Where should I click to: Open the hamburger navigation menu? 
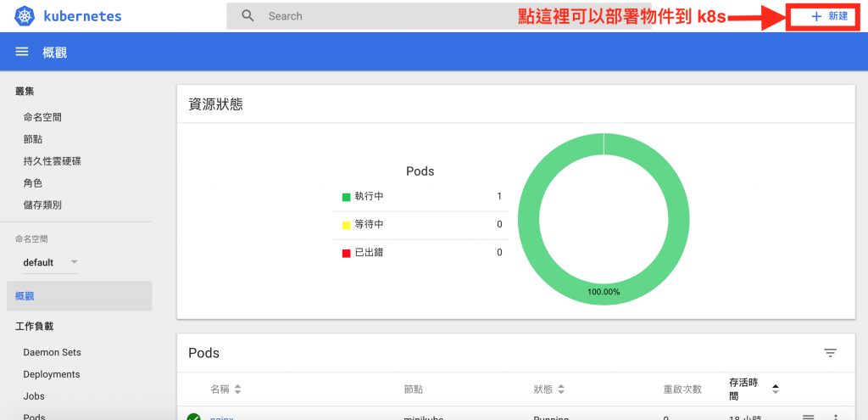(x=21, y=52)
